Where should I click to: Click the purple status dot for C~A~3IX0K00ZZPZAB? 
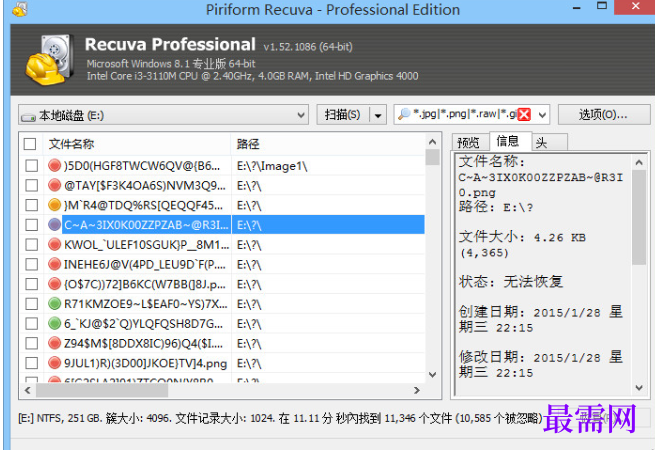click(x=54, y=224)
